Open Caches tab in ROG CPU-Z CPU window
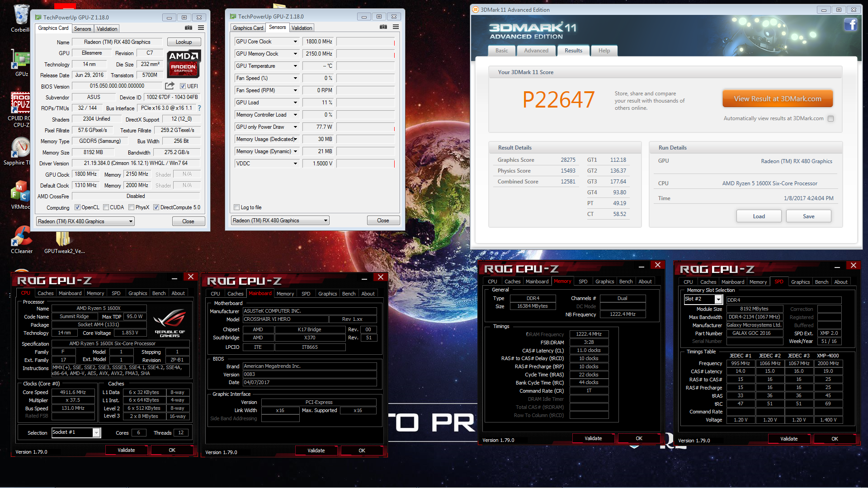The image size is (868, 488). click(45, 293)
